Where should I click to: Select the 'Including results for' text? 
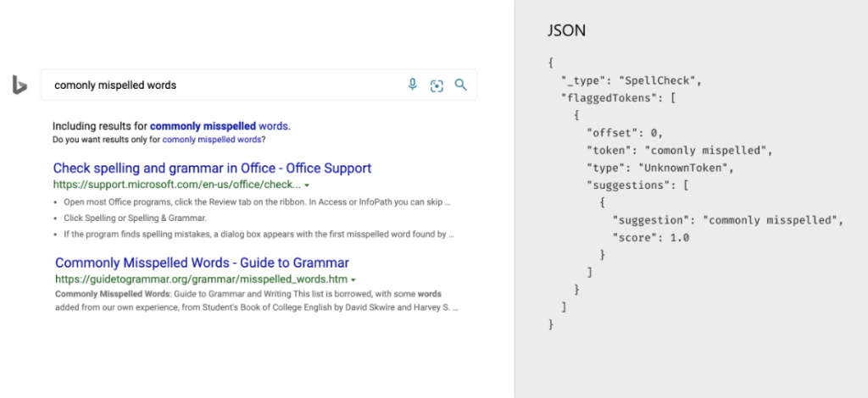coord(100,126)
